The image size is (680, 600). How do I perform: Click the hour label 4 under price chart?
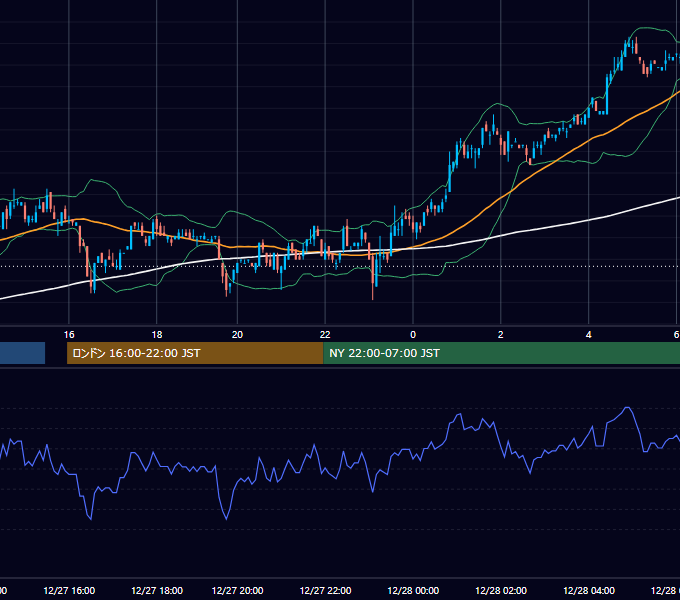(588, 335)
